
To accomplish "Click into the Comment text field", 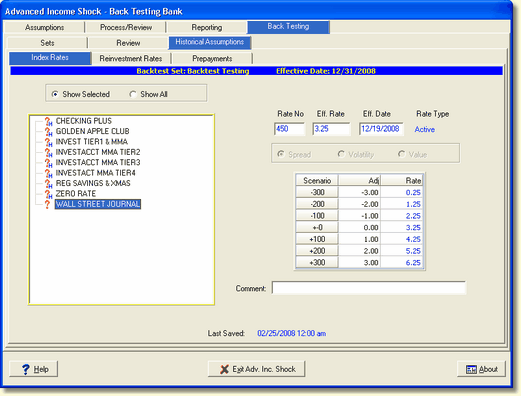I will click(369, 288).
